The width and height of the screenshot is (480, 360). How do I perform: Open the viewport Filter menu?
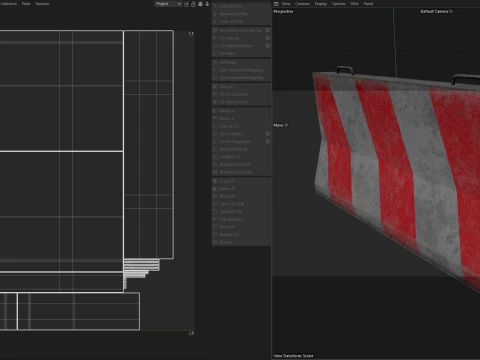[x=354, y=4]
